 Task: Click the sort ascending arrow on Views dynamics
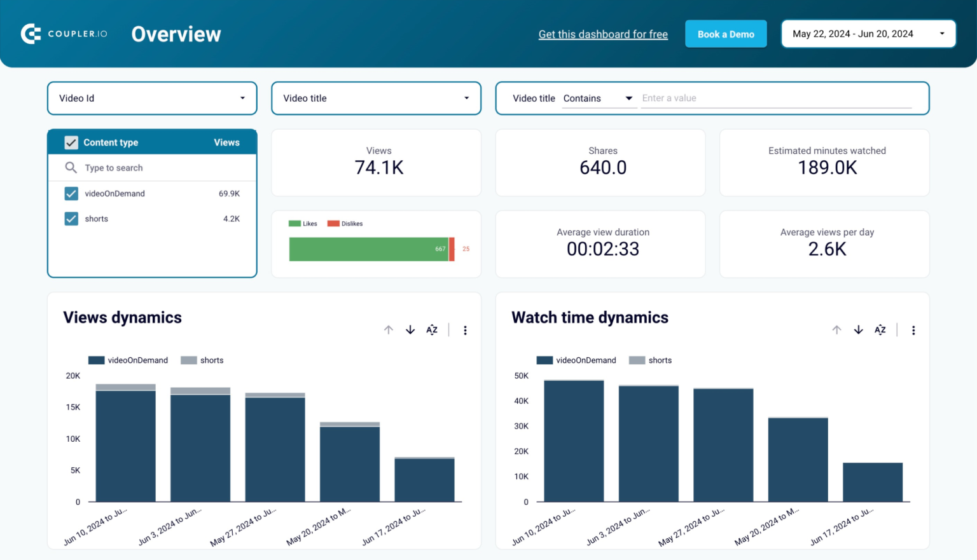coord(389,330)
